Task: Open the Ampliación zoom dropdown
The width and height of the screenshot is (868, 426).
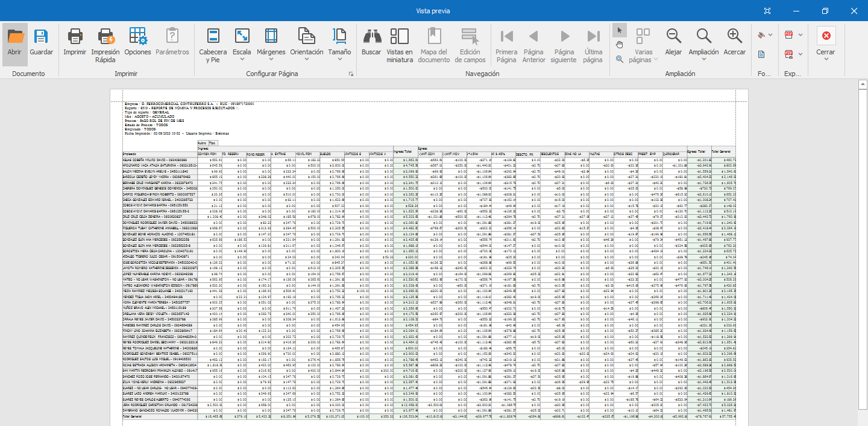Action: (703, 60)
